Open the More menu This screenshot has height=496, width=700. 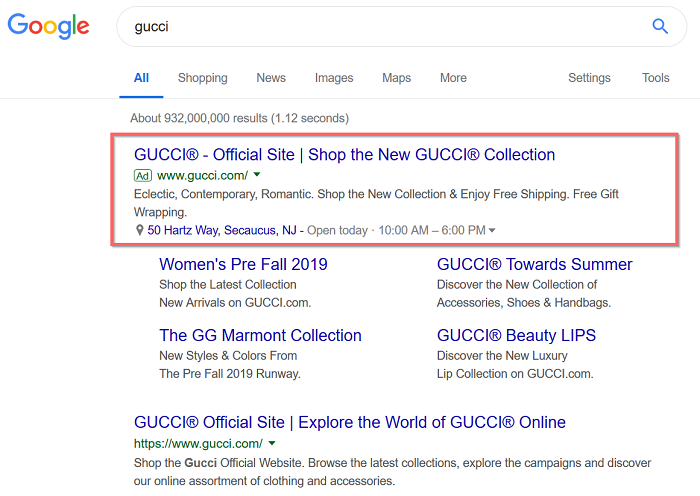tap(453, 78)
